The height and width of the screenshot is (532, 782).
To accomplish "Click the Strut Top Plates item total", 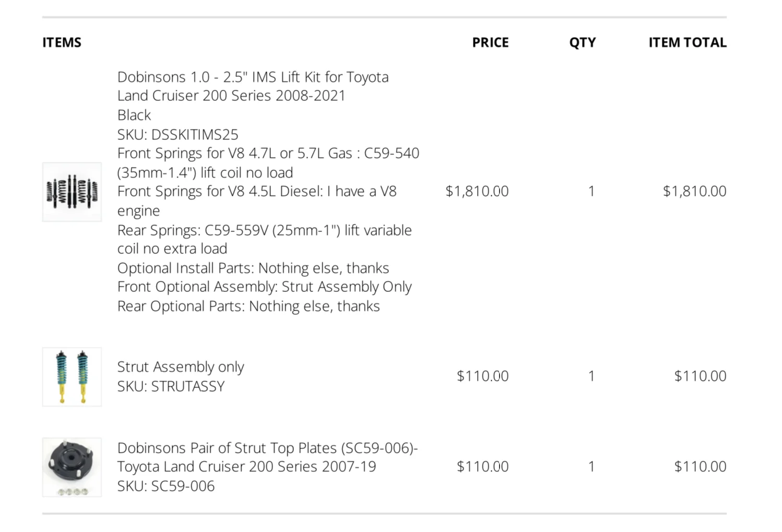I will coord(700,466).
